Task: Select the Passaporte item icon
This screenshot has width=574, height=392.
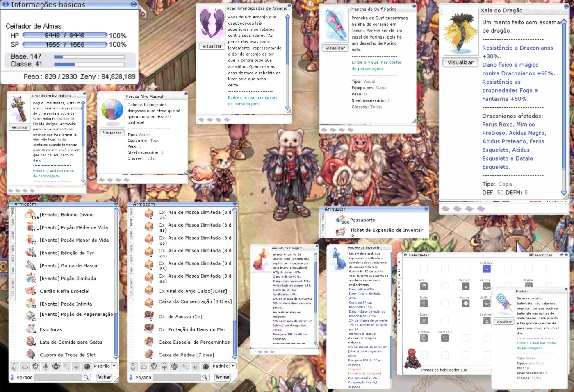Action: pos(340,220)
